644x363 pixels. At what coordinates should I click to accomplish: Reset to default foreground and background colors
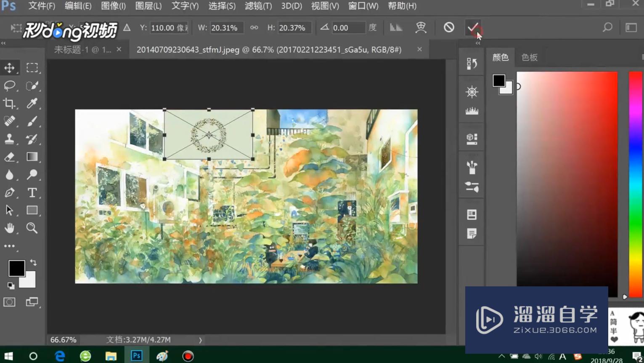tap(11, 286)
